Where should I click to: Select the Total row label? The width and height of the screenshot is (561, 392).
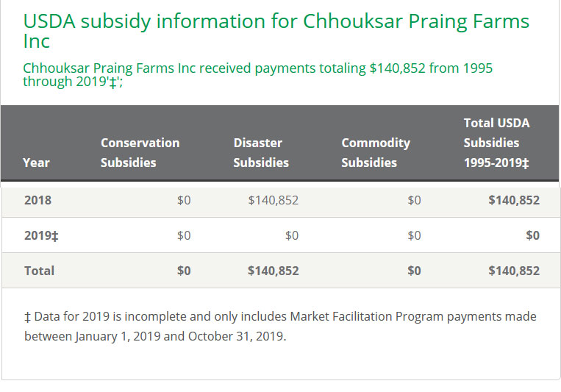40,271
